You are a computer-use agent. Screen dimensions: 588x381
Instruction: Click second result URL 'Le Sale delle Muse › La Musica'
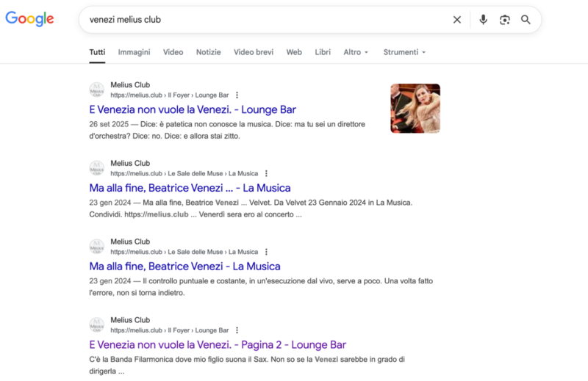coord(184,173)
